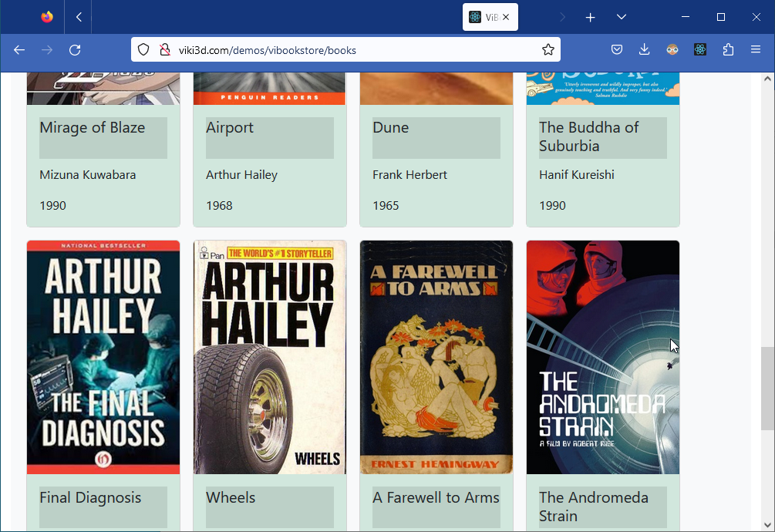Image resolution: width=775 pixels, height=532 pixels.
Task: Maximize the browser window
Action: 720,17
